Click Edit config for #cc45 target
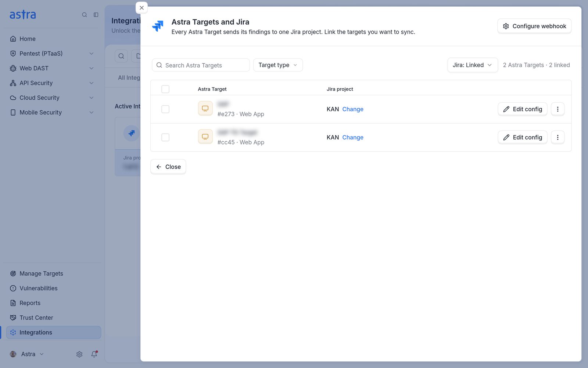The height and width of the screenshot is (368, 588). click(x=523, y=137)
